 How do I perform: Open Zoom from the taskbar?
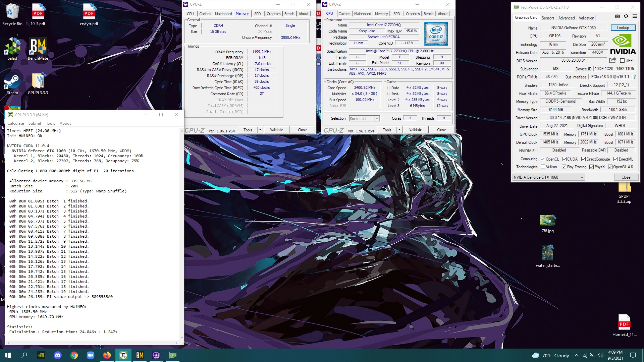[91, 355]
